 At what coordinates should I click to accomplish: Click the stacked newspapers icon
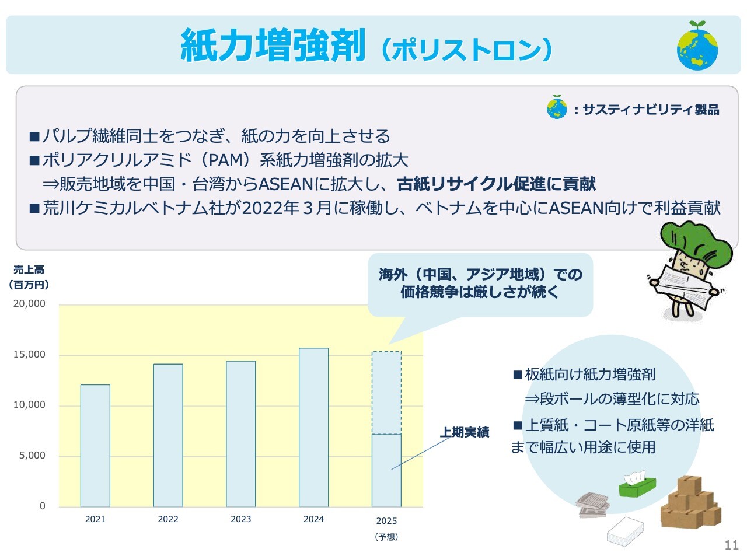pos(593,505)
